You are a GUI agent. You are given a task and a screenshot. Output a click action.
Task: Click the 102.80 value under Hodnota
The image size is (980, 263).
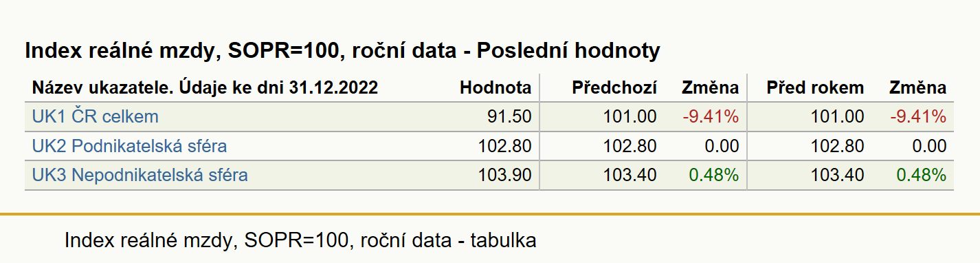pos(504,146)
